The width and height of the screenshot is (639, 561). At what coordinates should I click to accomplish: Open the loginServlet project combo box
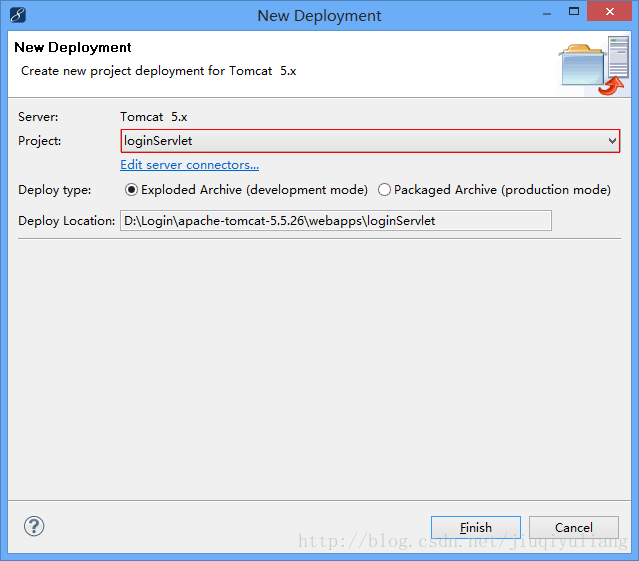tap(370, 141)
